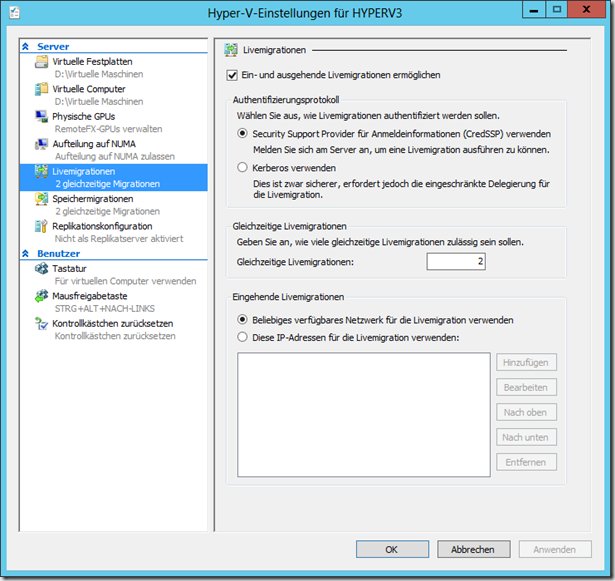Click 'RemoteFX-GPUs verwalten' text
615x581 pixels.
(x=108, y=129)
